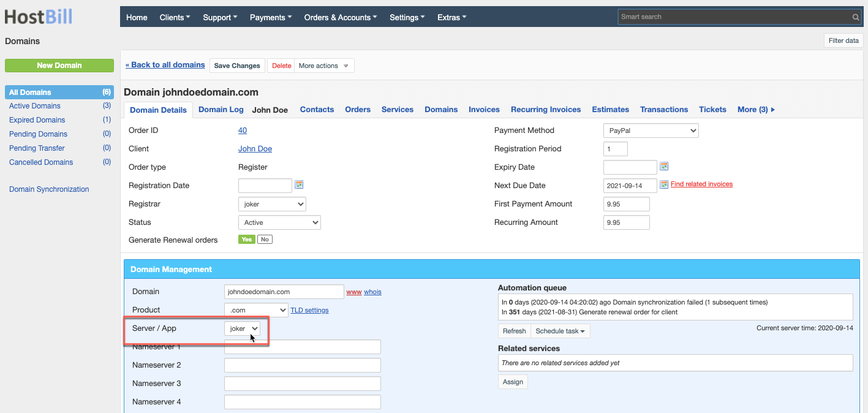Open whois lookup for johndoedomain.com
868x413 pixels.
pyautogui.click(x=372, y=292)
